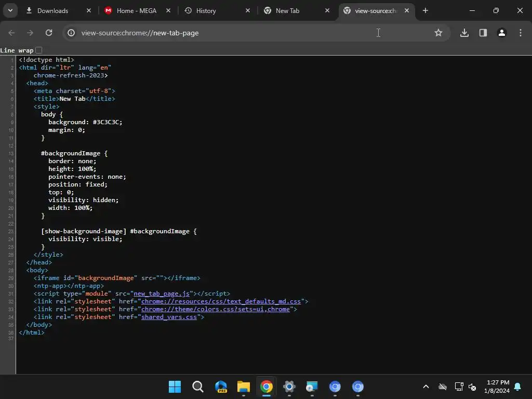Image resolution: width=532 pixels, height=399 pixels.
Task: Close the Home - MEGA tab
Action: click(168, 11)
